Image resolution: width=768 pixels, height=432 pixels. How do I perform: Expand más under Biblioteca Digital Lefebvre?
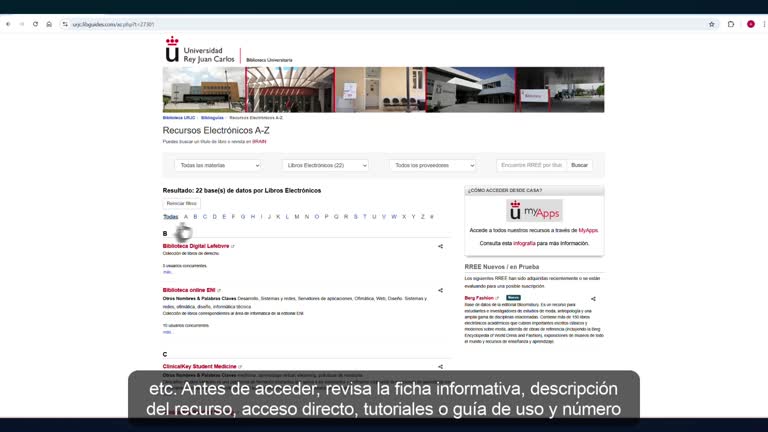167,272
